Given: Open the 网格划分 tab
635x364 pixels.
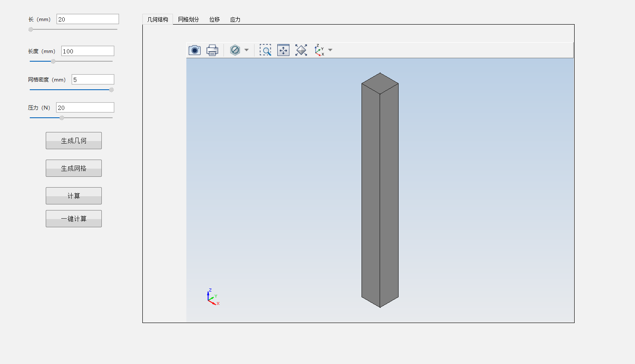Looking at the screenshot, I should pos(189,19).
